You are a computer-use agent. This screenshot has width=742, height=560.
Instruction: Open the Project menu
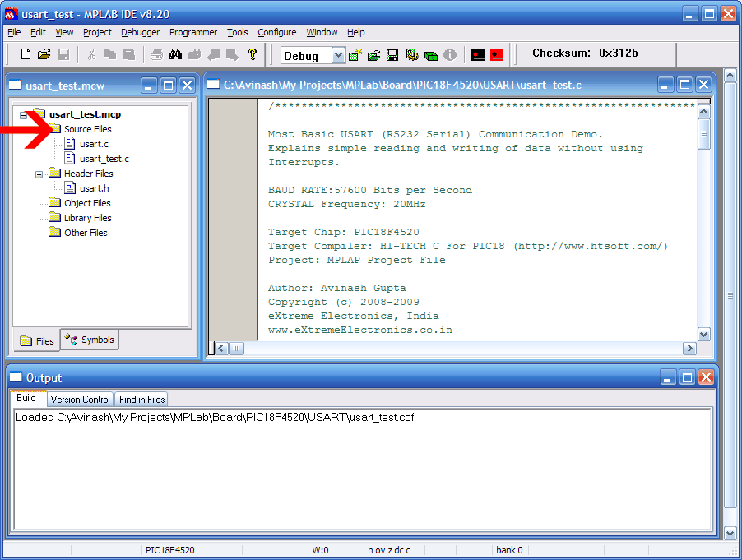click(97, 32)
